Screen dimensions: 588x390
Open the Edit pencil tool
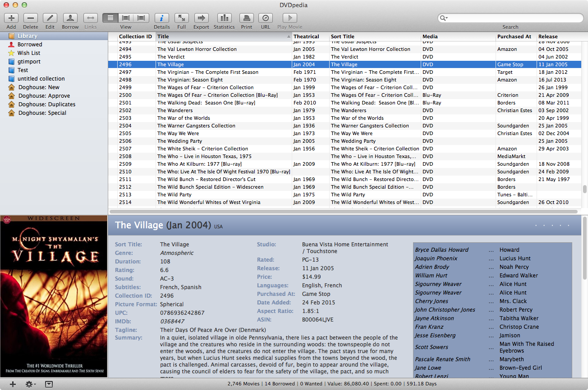pyautogui.click(x=50, y=18)
